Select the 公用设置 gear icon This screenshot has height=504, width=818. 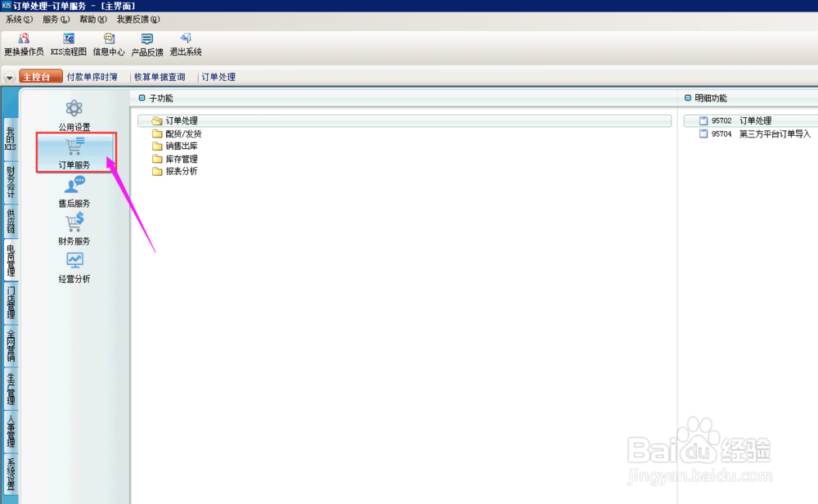74,109
